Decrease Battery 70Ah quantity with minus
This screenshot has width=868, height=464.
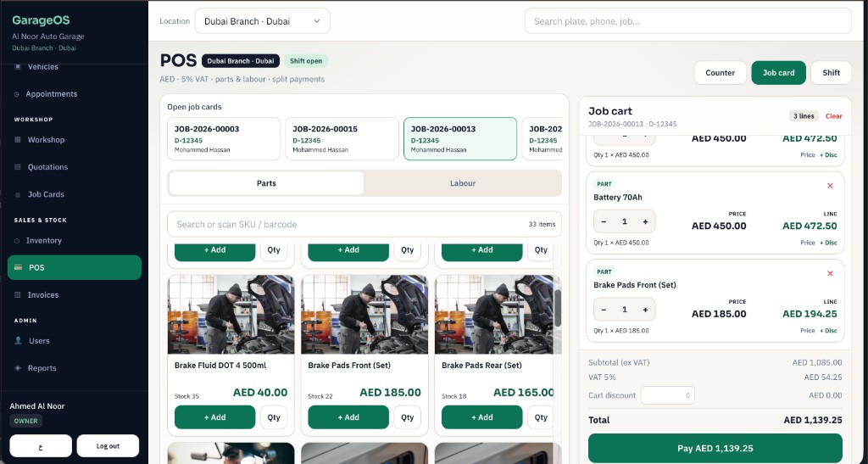[604, 221]
